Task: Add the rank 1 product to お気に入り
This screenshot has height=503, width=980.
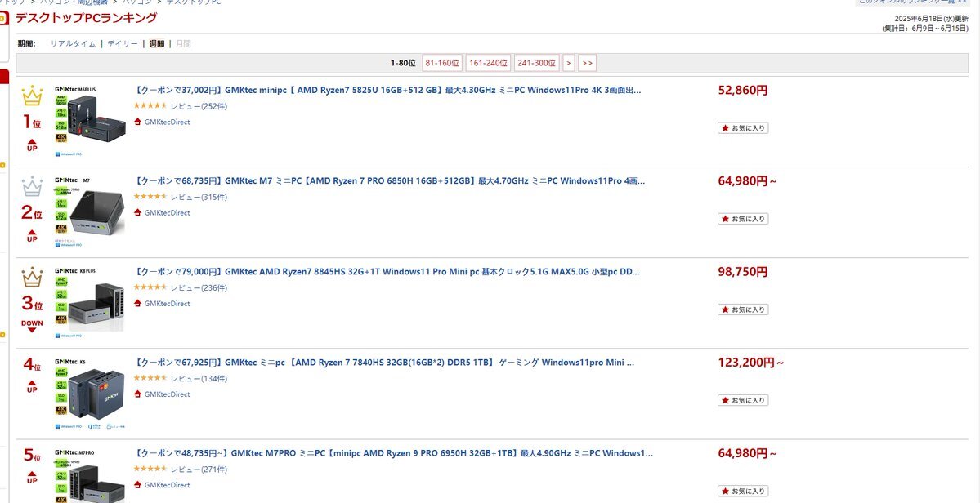Action: [743, 128]
